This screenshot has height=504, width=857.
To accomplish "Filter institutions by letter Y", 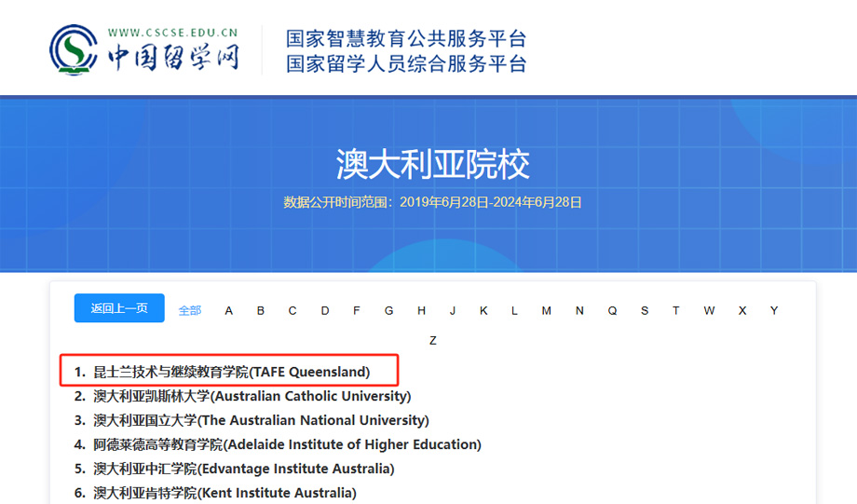I will pos(774,310).
